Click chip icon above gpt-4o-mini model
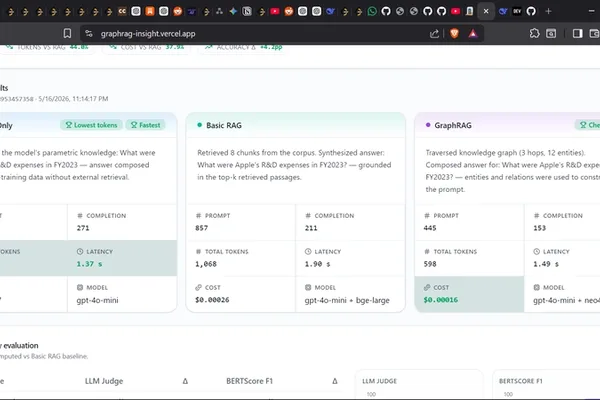Viewport: 600px width, 400px height. [x=80, y=287]
